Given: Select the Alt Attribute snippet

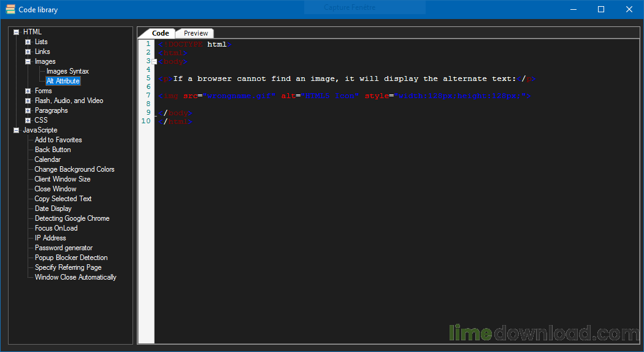Looking at the screenshot, I should point(63,82).
